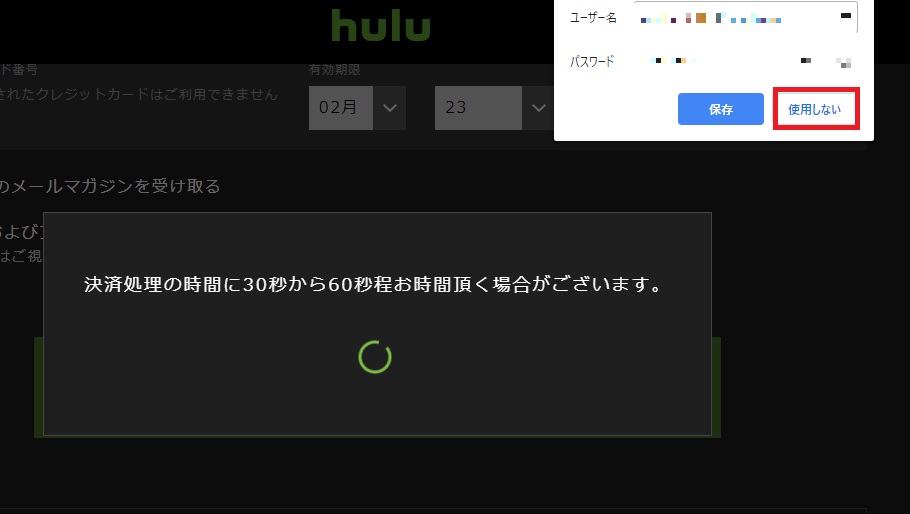Open the 23 expiration year dropdown

click(494, 107)
